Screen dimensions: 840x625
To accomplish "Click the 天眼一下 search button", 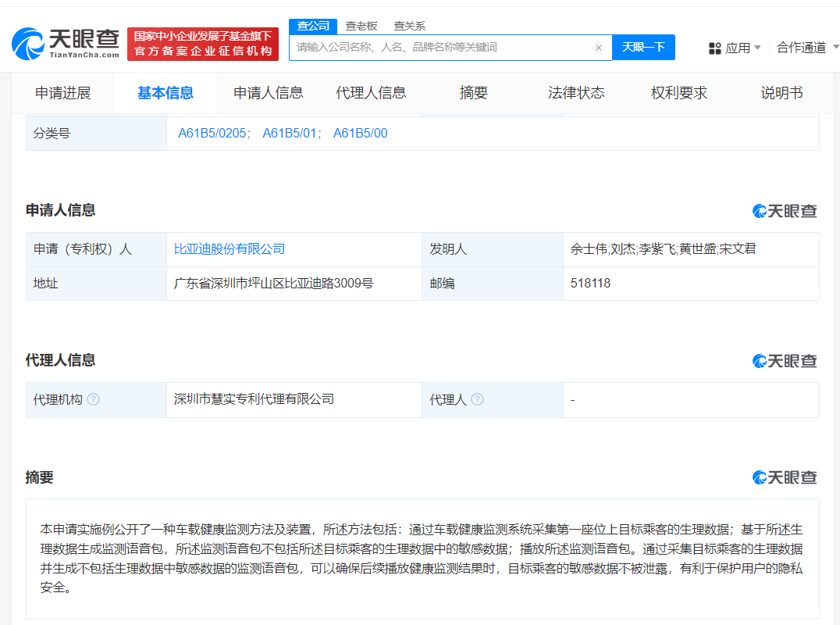I will pos(643,48).
